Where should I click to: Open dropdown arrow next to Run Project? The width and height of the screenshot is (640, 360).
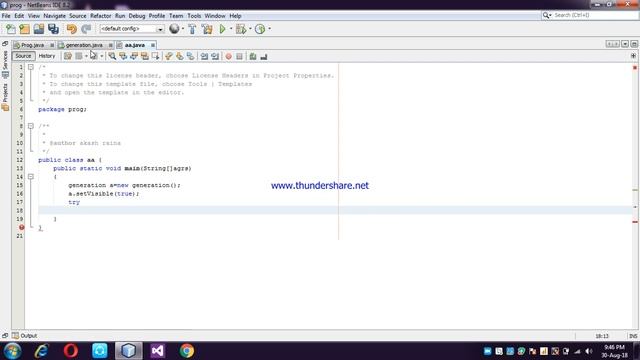pos(231,29)
